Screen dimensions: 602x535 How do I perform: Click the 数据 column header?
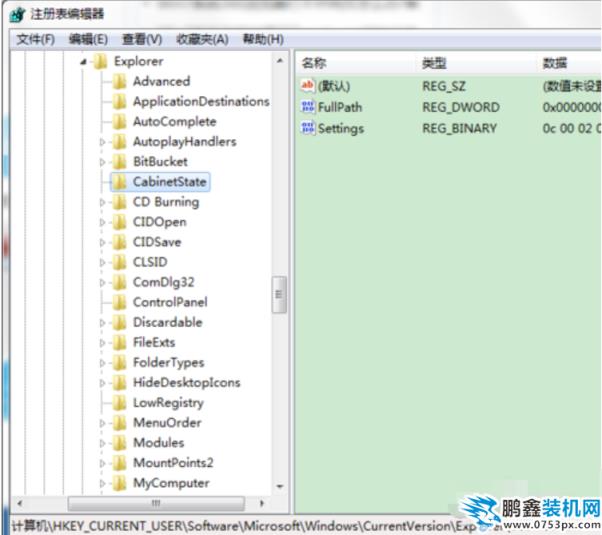570,63
